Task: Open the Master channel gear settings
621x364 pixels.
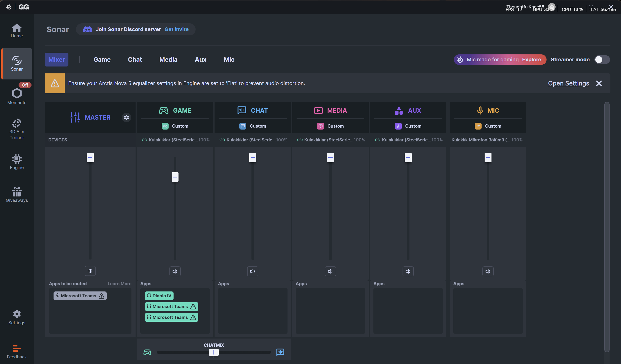Action: [126, 117]
